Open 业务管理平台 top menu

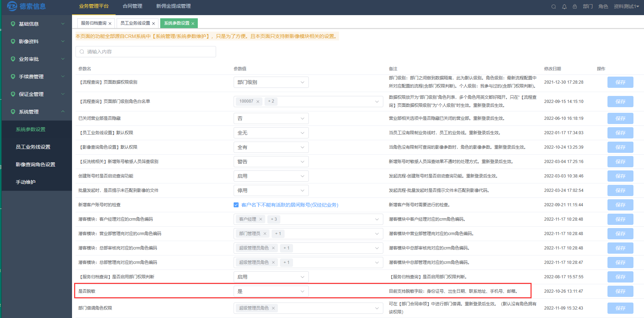[94, 6]
